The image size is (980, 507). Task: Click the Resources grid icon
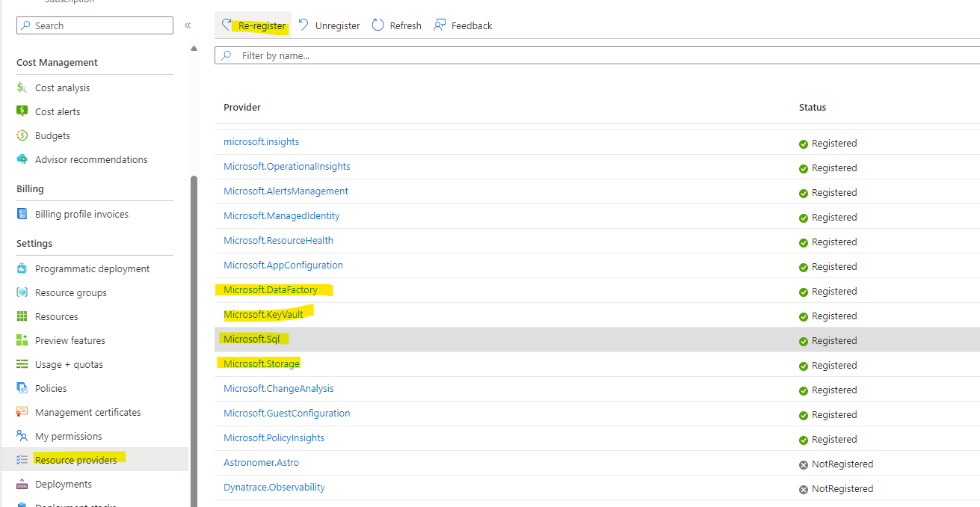tap(22, 316)
